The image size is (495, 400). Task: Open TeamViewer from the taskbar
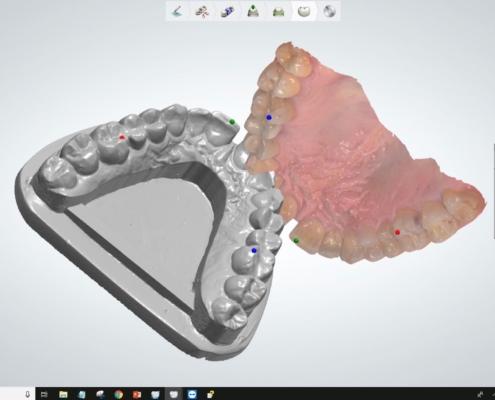pyautogui.click(x=192, y=395)
